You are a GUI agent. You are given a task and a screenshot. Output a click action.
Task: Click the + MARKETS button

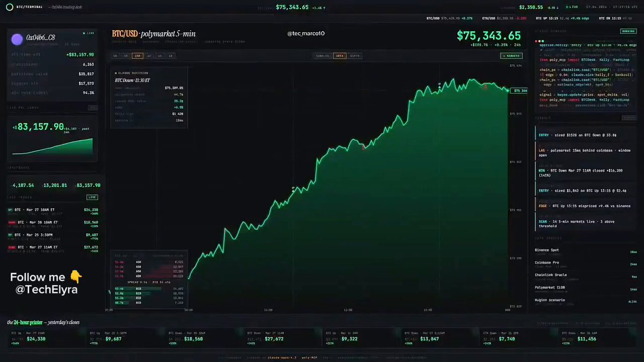(x=510, y=55)
